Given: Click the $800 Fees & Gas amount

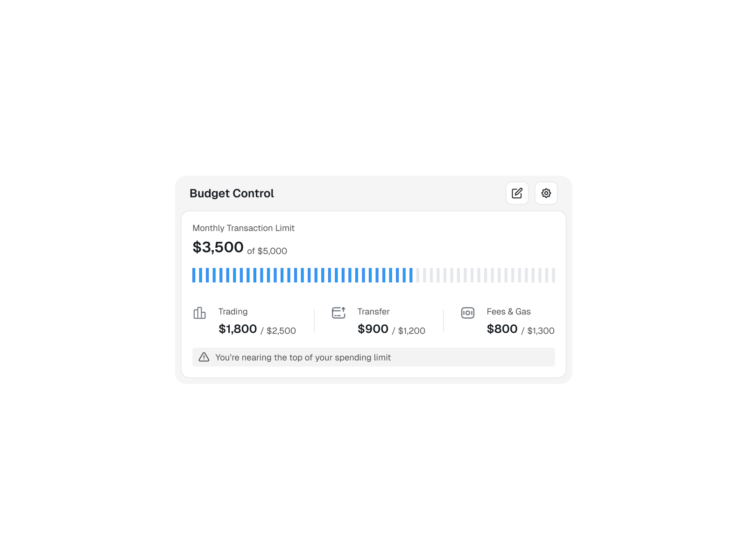Looking at the screenshot, I should pos(502,329).
